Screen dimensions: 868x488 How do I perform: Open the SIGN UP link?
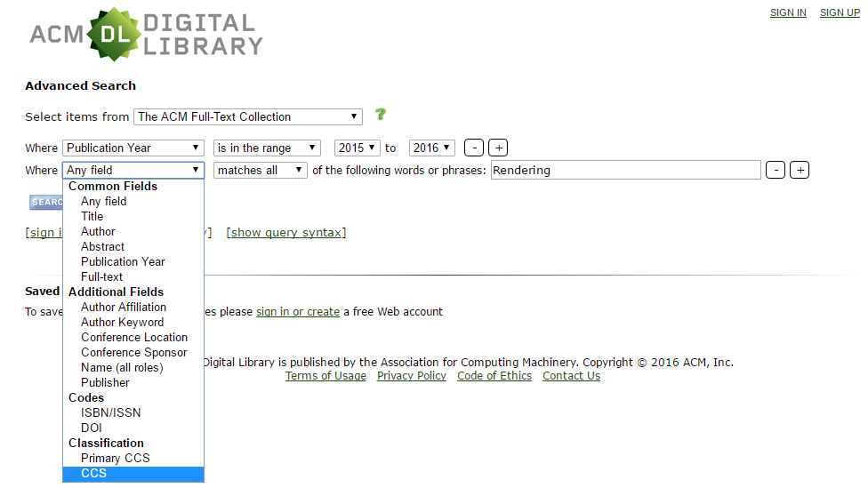point(840,12)
